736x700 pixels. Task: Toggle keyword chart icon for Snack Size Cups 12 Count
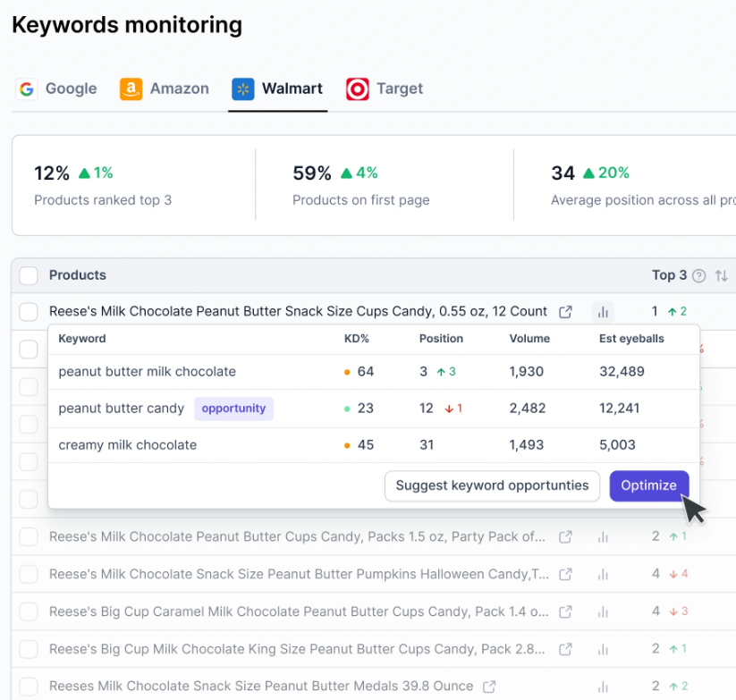pyautogui.click(x=603, y=311)
